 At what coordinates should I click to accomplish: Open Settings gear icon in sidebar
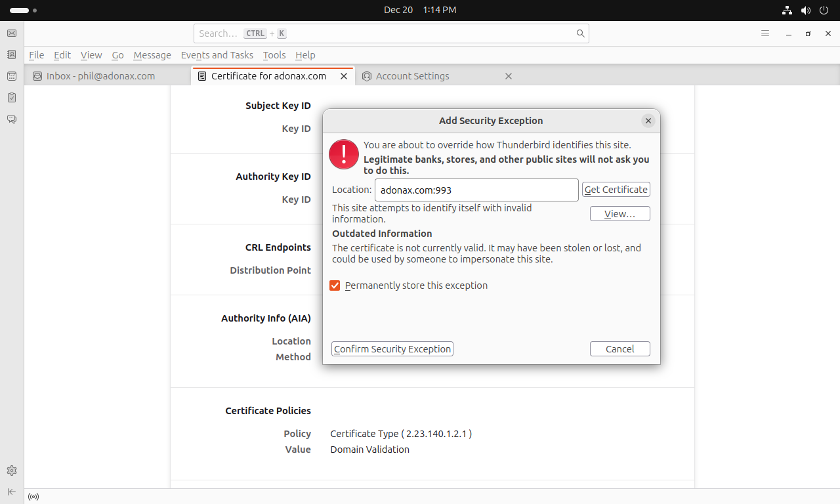(x=12, y=471)
